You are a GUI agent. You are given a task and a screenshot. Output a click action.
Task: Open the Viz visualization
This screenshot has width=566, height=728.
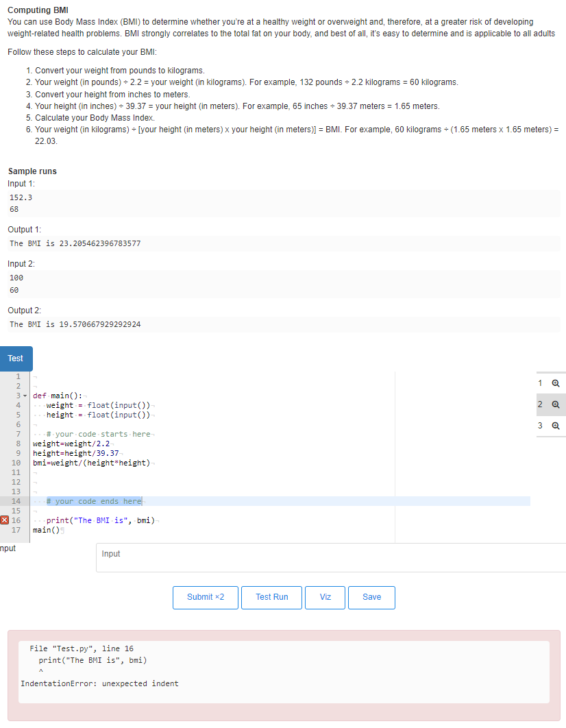click(x=325, y=597)
